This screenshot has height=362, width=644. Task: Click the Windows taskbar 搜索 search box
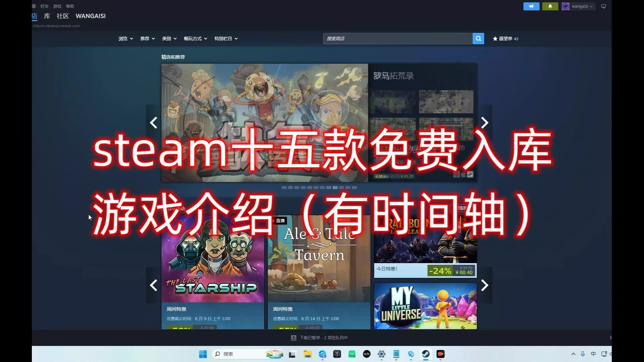[248, 354]
